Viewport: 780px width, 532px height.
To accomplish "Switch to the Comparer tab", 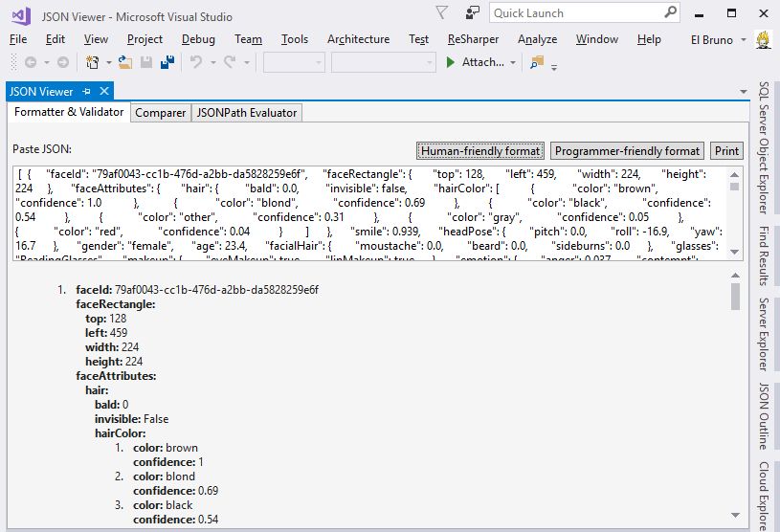I will coord(160,113).
